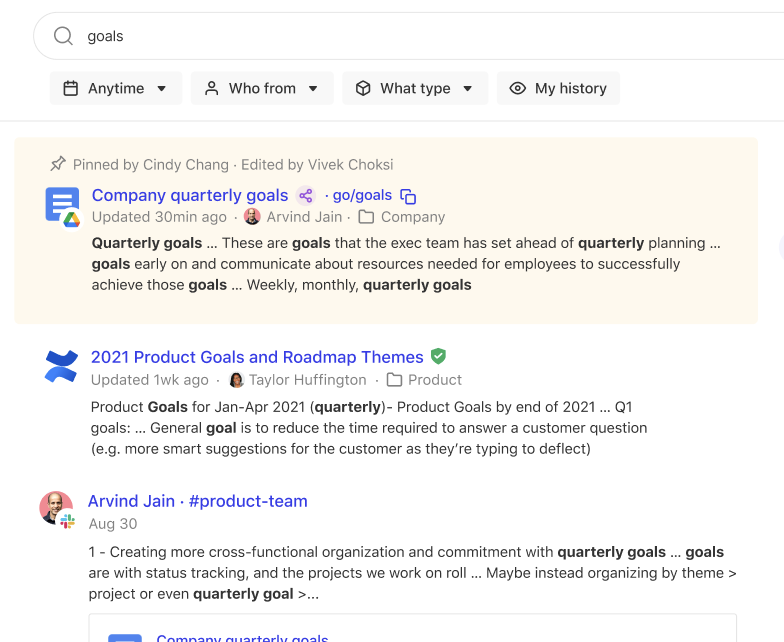Click "Pinned by Cindy Chang" text
This screenshot has width=784, height=642.
click(x=150, y=164)
